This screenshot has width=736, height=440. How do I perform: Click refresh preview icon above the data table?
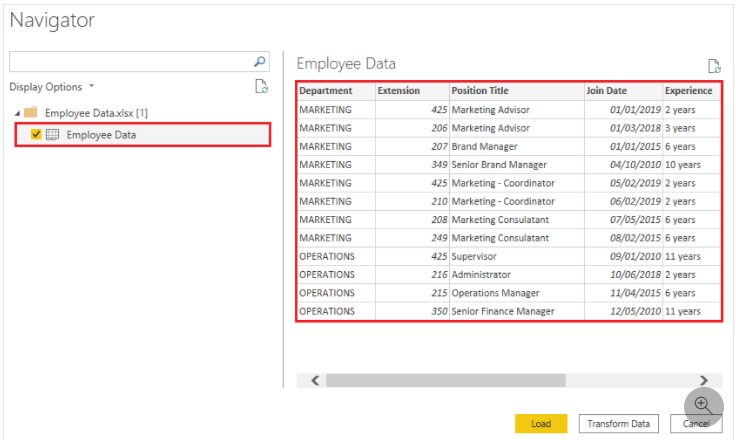(714, 66)
